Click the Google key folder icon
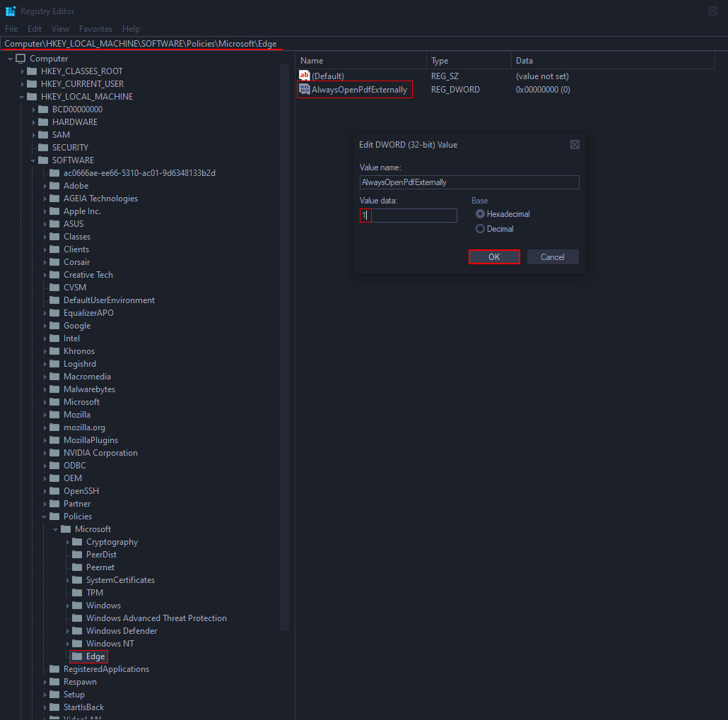The width and height of the screenshot is (728, 720). click(55, 326)
